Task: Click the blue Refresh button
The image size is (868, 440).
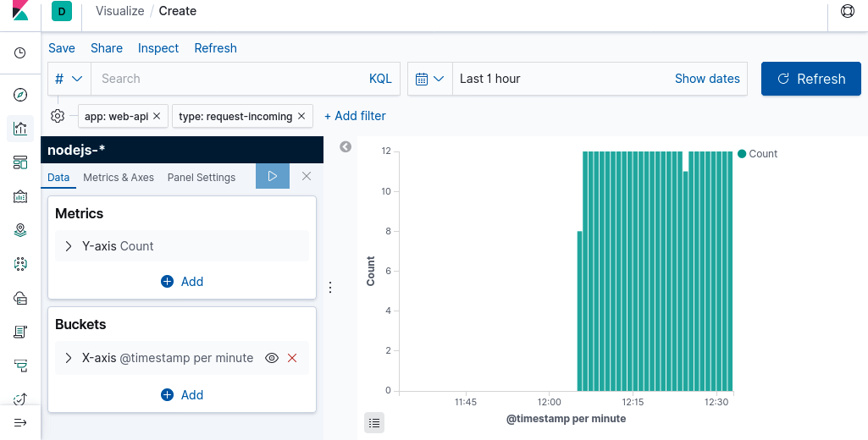Action: [810, 79]
